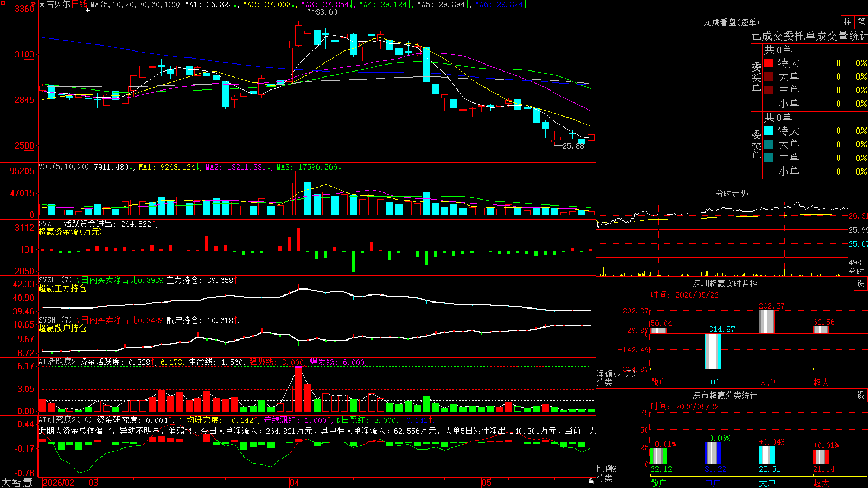
Task: Click the 深市超赢分类统计 panel title
Action: point(725,395)
